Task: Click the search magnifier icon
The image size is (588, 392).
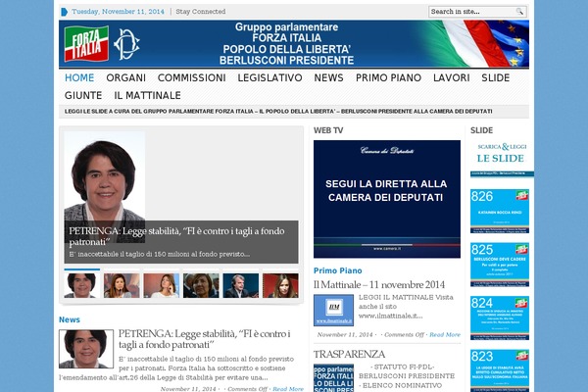Action: (x=519, y=12)
